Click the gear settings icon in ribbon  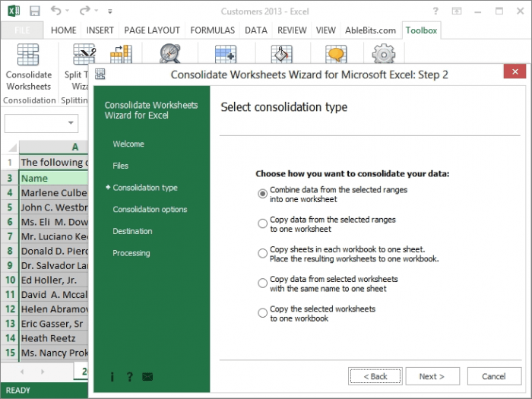pyautogui.click(x=383, y=55)
